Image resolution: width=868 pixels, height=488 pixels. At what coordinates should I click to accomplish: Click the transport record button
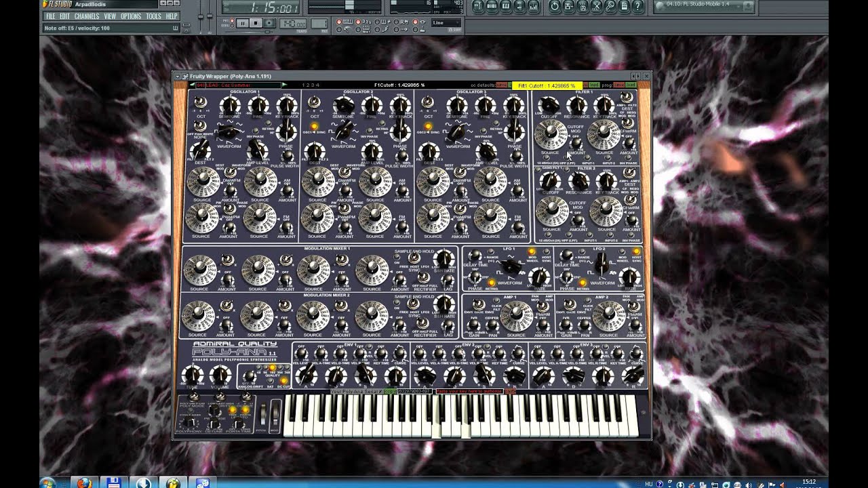(x=269, y=23)
